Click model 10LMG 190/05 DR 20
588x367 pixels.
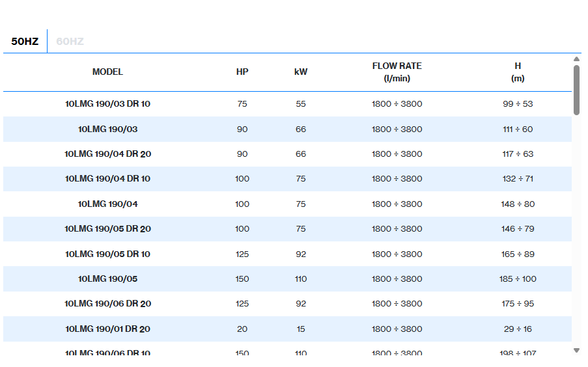point(107,229)
